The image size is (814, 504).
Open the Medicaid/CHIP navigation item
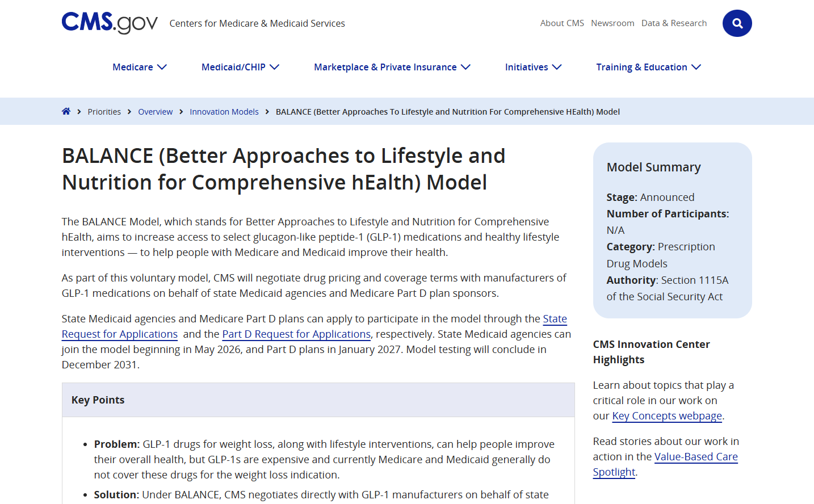233,67
